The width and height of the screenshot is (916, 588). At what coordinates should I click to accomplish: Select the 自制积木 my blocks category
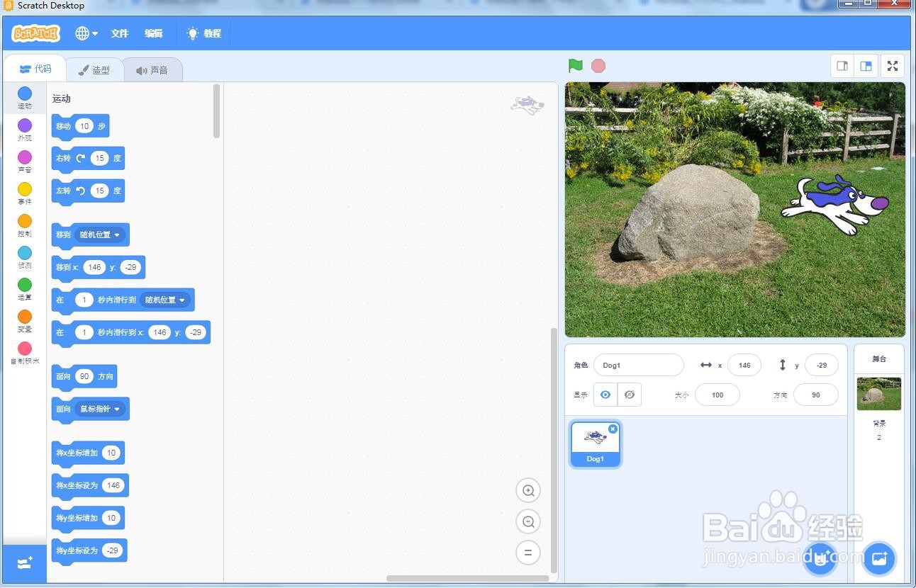25,353
